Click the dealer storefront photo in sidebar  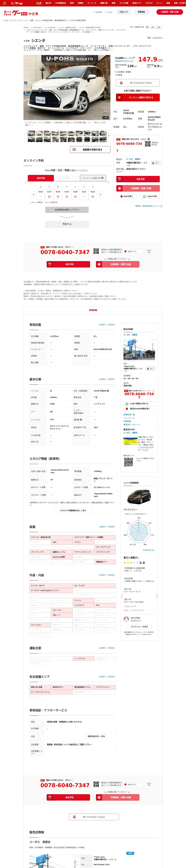coord(139,349)
